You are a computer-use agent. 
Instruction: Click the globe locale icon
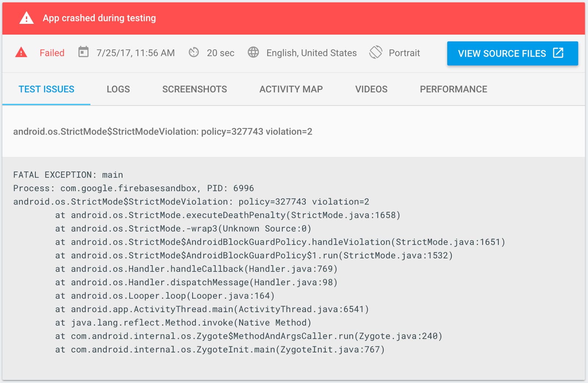[x=253, y=52]
